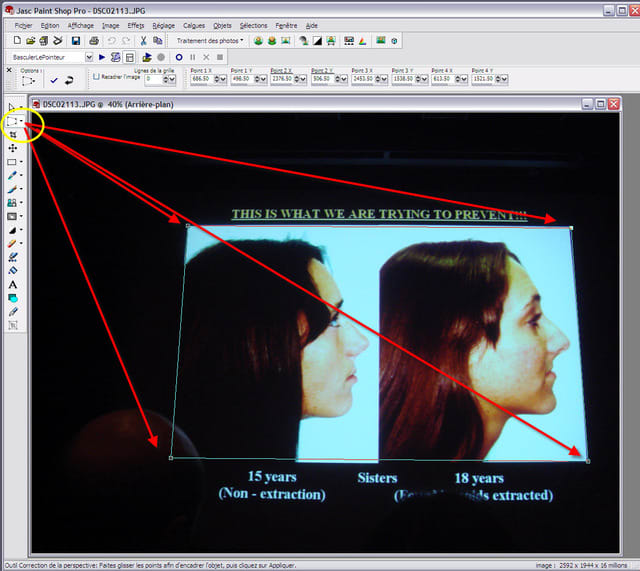640x571 pixels.
Task: Open the Sélections menu
Action: (254, 24)
